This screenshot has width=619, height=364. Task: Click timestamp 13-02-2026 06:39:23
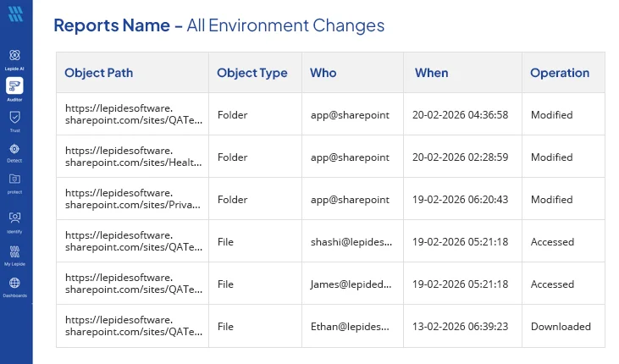click(461, 327)
